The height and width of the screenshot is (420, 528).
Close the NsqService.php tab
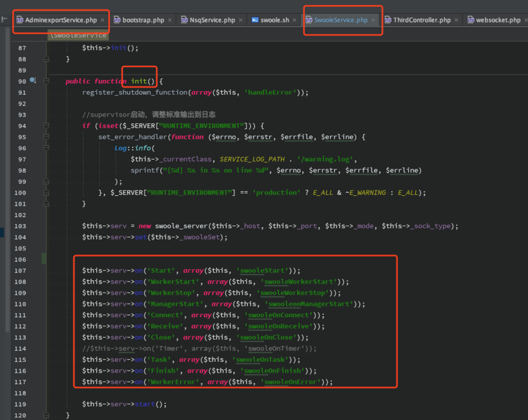pyautogui.click(x=240, y=20)
